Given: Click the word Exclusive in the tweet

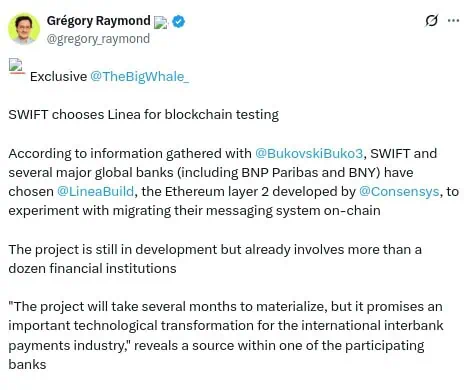Looking at the screenshot, I should 58,77.
